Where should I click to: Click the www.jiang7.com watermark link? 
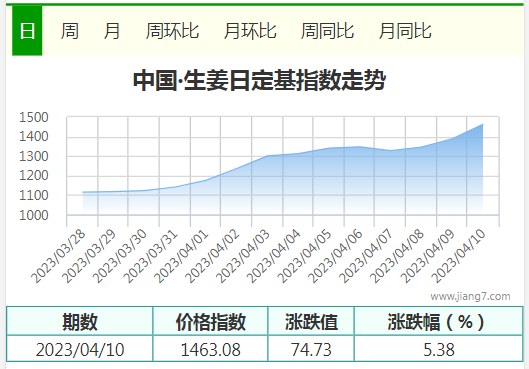click(x=470, y=296)
